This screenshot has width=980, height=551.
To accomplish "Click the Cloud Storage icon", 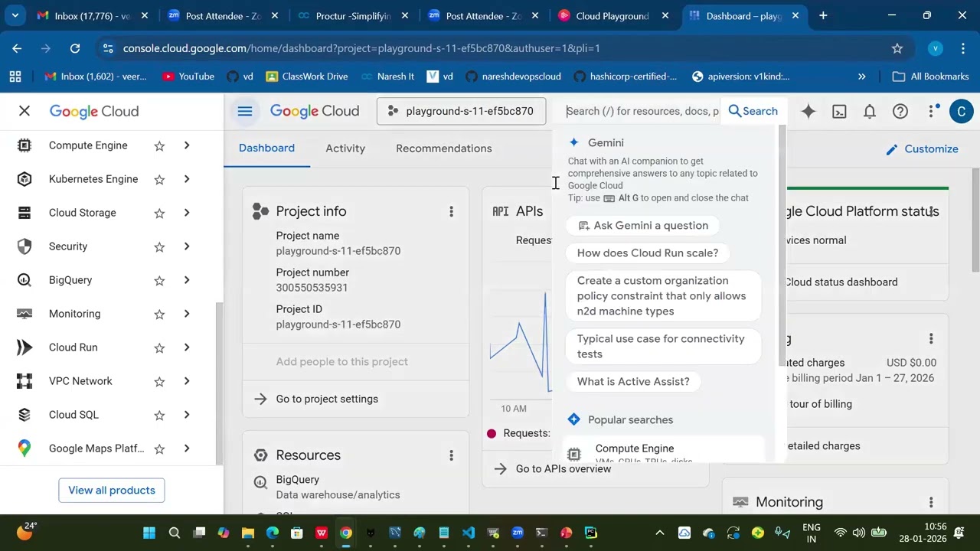I will point(24,213).
